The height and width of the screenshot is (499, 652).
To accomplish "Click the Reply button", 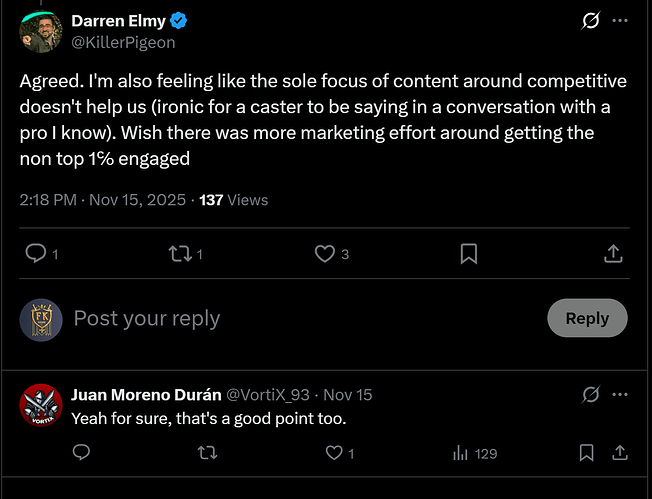I will point(586,318).
